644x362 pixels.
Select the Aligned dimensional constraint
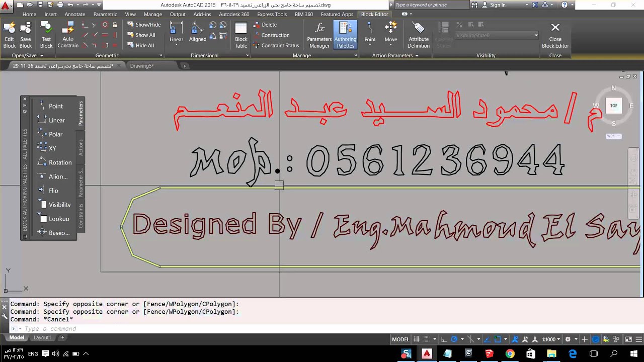[x=198, y=32]
